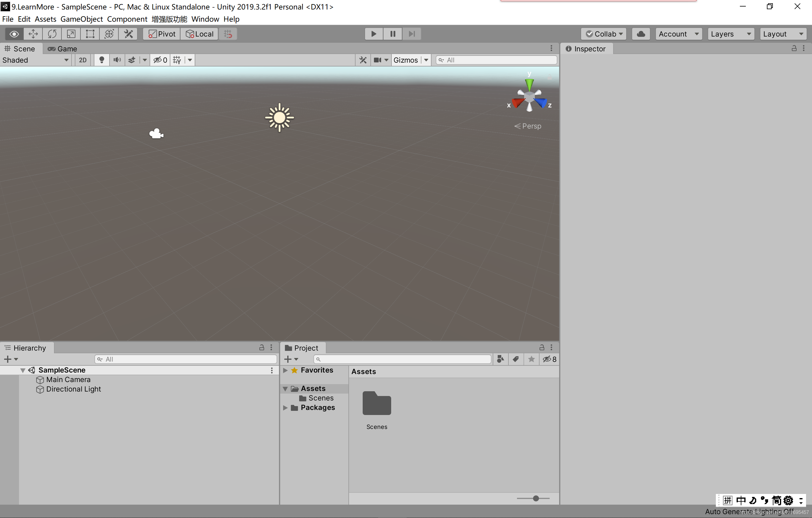812x518 pixels.
Task: Click the Directional Light sun gizmo
Action: [x=279, y=118]
